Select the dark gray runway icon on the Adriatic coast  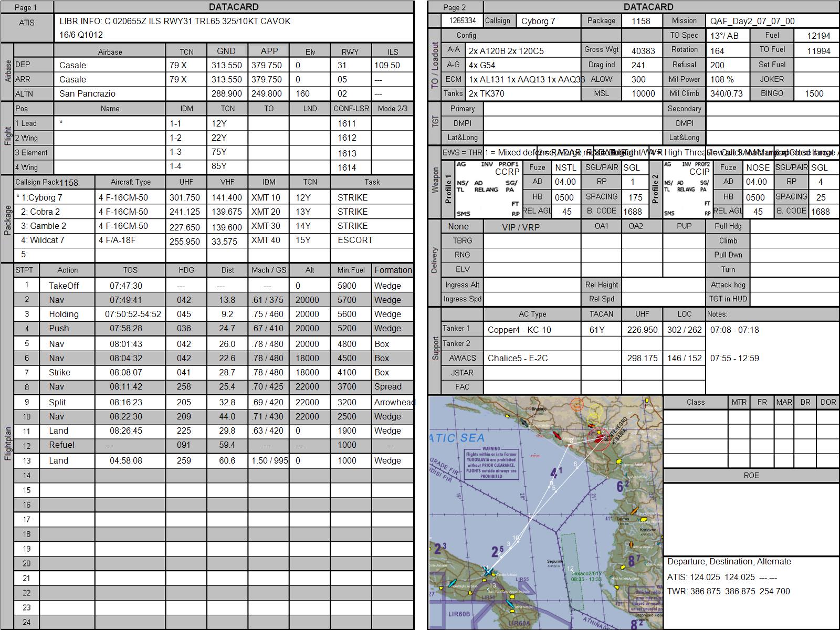coord(524,423)
